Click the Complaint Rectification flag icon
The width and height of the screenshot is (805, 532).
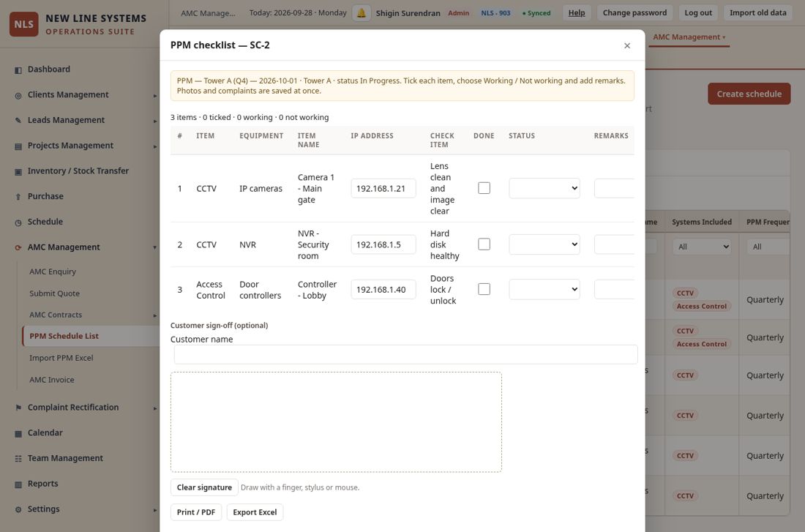pos(18,408)
